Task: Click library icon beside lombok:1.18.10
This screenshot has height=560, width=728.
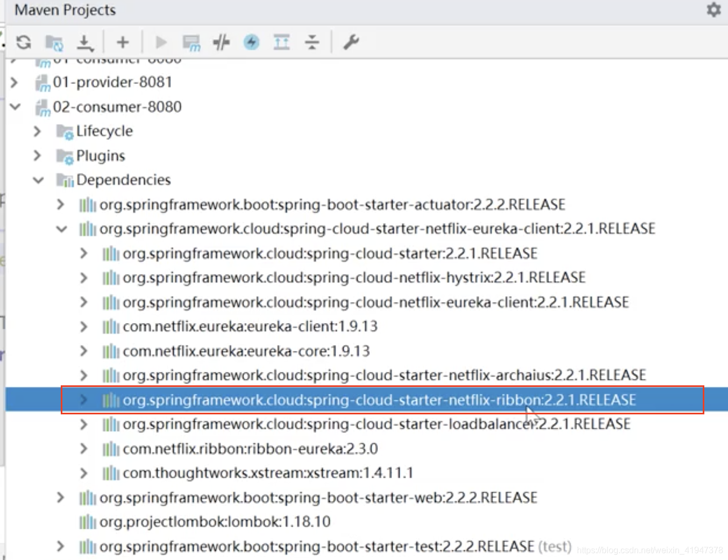Action: [88, 522]
